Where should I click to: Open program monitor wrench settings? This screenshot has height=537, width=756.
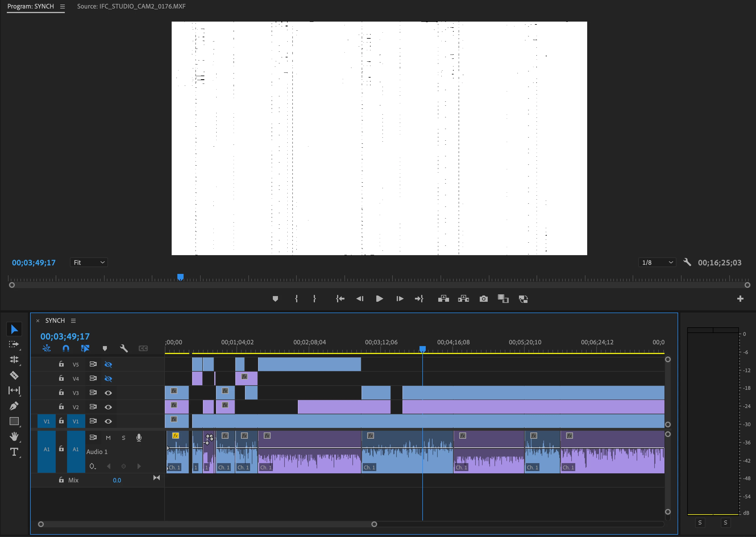pos(687,263)
